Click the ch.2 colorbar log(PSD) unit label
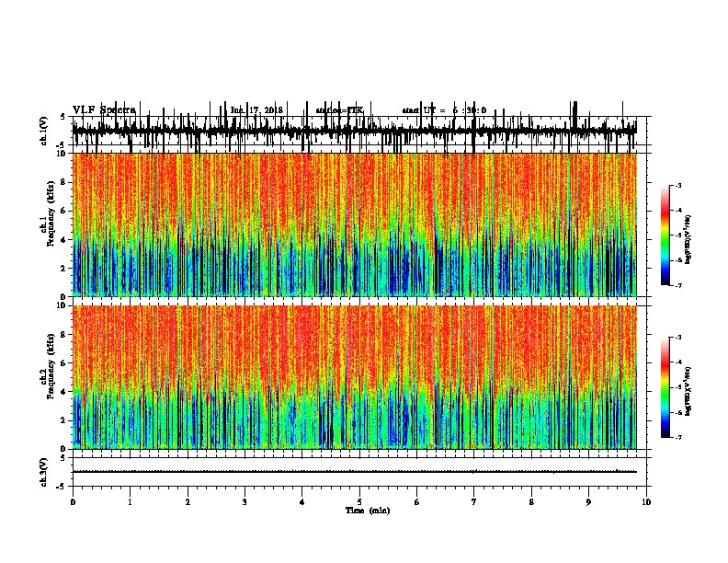 coord(688,391)
